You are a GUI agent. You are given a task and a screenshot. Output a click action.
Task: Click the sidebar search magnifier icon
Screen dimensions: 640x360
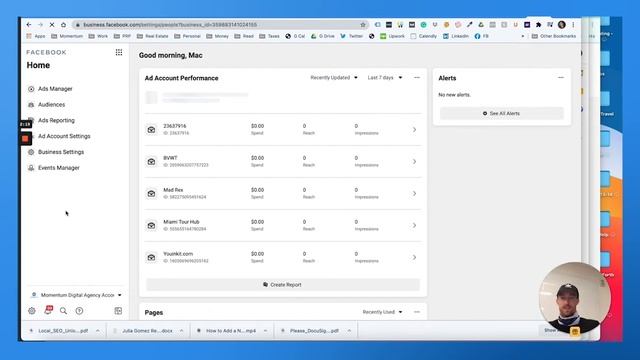coord(63,311)
